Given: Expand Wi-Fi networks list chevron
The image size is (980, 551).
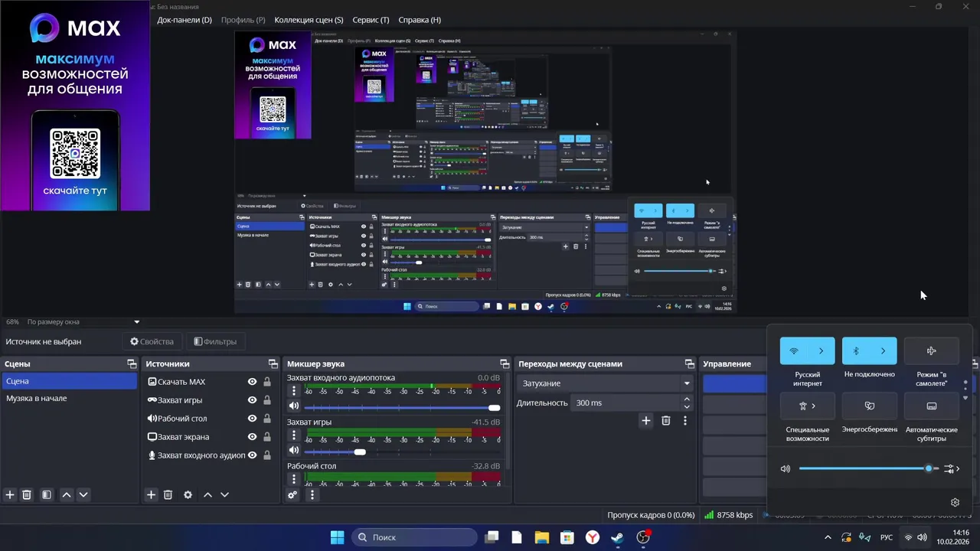Looking at the screenshot, I should tap(822, 351).
